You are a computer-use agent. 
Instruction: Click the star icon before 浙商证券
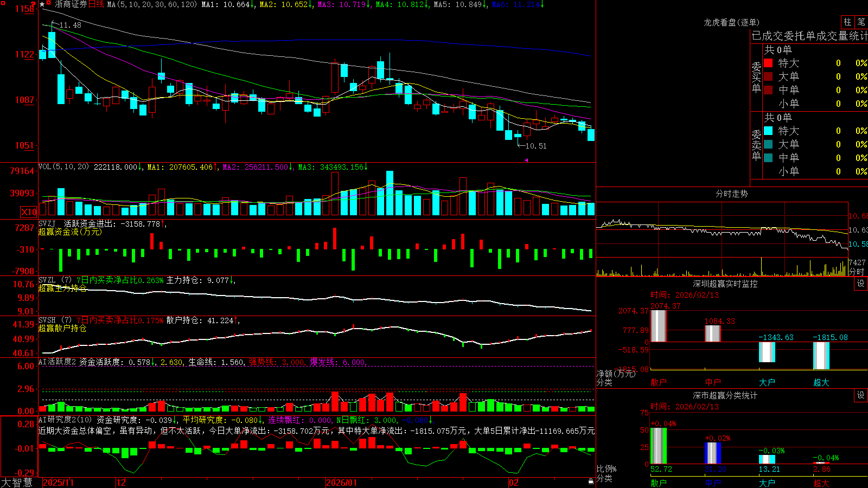pyautogui.click(x=42, y=4)
